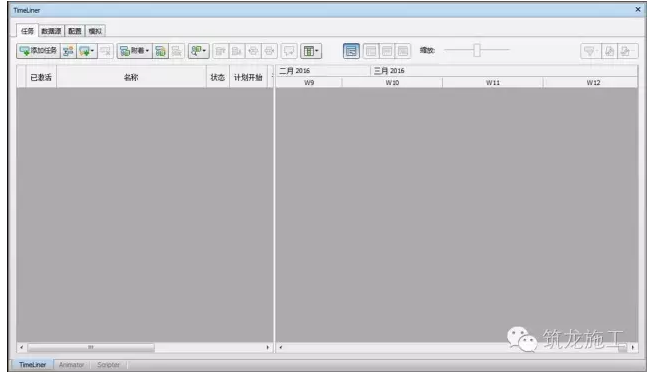Open the columns chooser dropdown
Viewport: 660px width, 377px height.
(311, 51)
